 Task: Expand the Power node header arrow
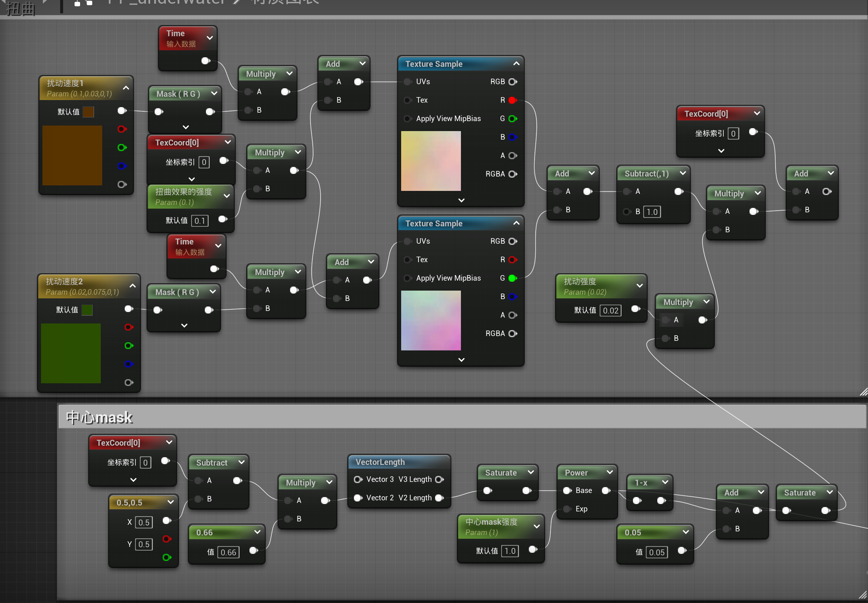(x=609, y=472)
